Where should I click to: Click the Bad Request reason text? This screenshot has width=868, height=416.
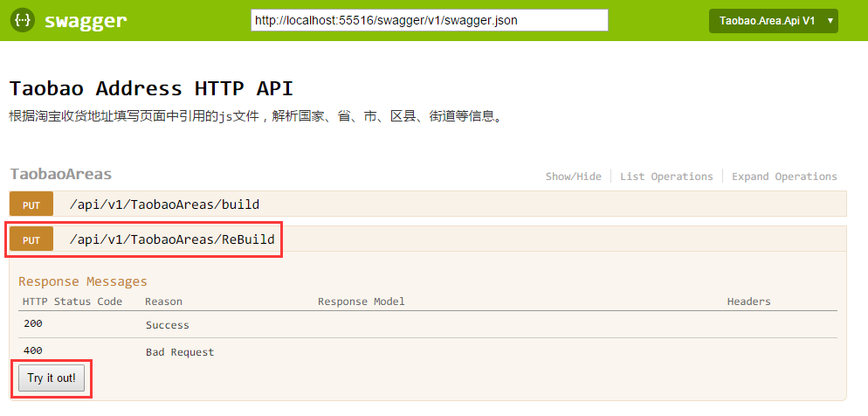[x=180, y=352]
